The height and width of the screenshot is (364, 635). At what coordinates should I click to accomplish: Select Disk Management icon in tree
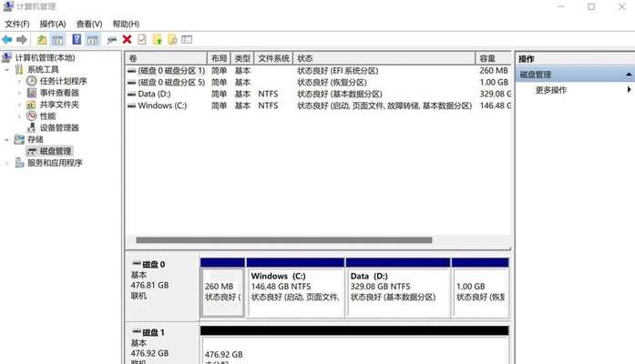(32, 151)
